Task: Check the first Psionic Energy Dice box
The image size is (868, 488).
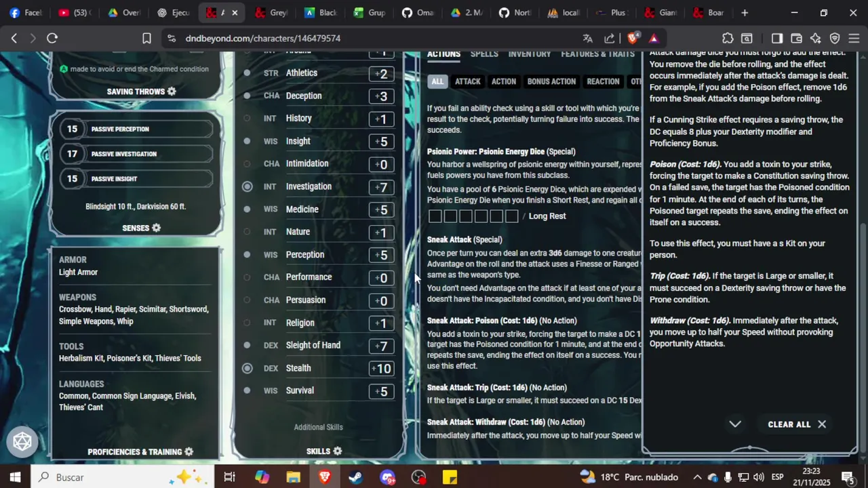Action: (435, 216)
